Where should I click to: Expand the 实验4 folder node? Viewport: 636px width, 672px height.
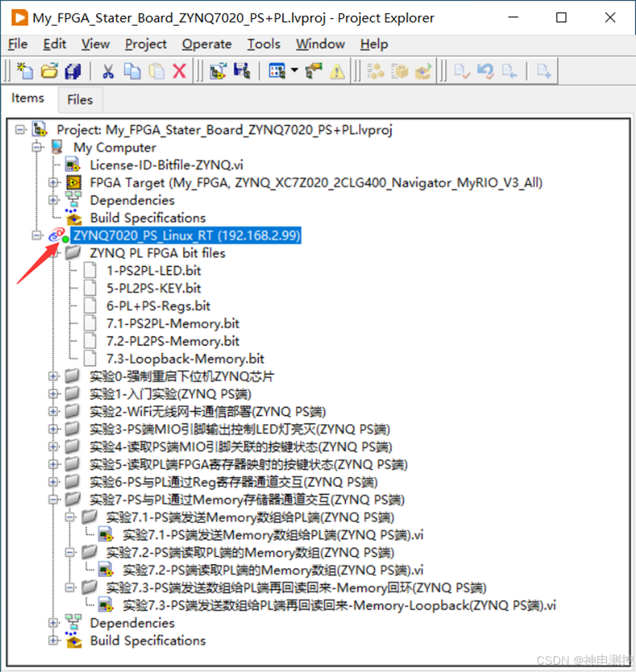(x=53, y=447)
